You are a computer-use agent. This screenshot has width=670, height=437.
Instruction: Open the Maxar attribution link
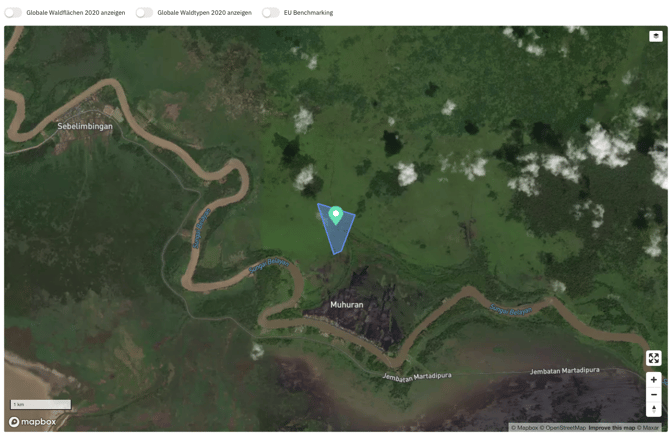(649, 428)
